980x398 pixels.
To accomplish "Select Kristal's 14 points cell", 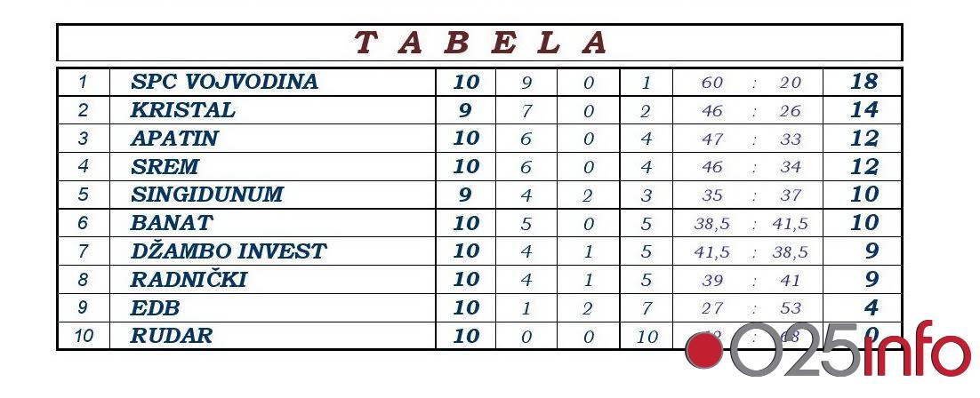I will 864,110.
